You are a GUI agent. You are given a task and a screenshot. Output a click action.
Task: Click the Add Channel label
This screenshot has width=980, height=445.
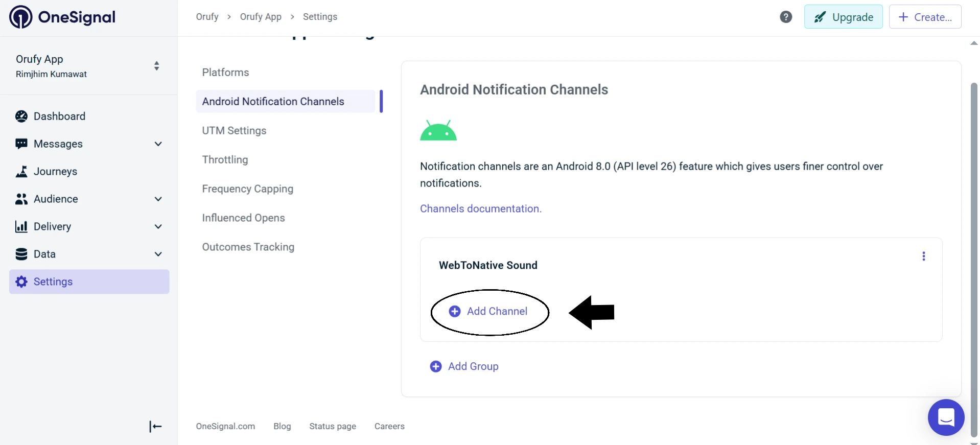click(x=497, y=312)
